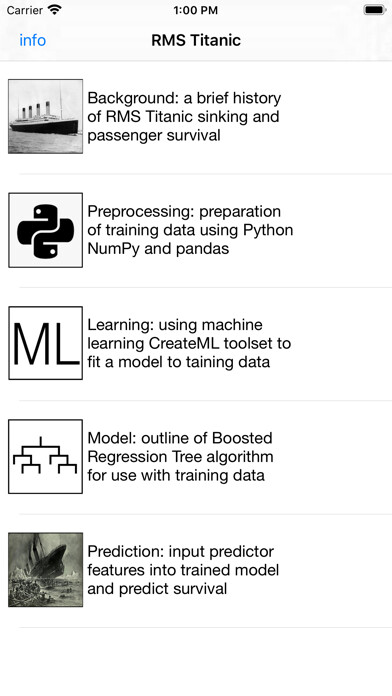
Task: Click the decision tree diagram icon
Action: pos(45,456)
